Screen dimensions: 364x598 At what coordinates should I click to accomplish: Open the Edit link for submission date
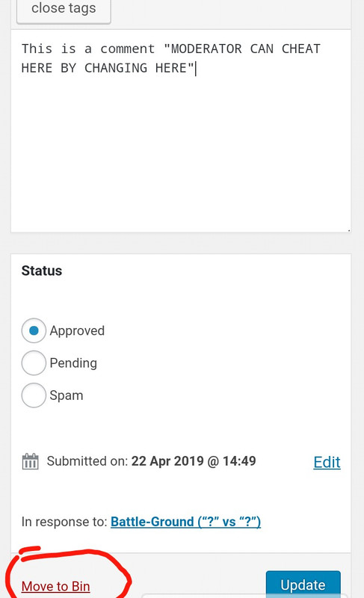[327, 462]
